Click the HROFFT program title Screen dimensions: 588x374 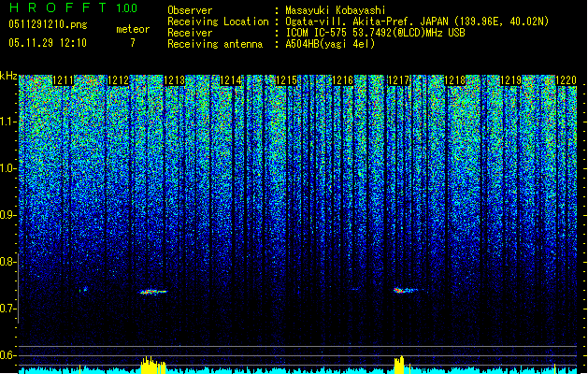[x=58, y=7]
